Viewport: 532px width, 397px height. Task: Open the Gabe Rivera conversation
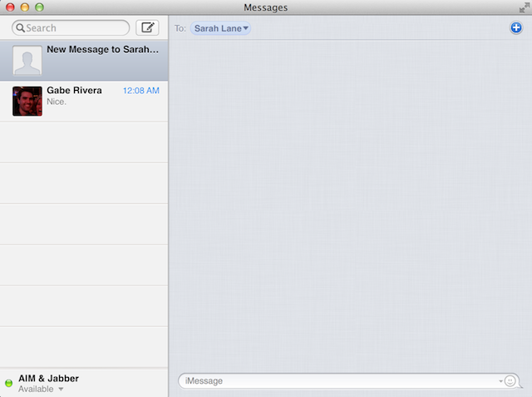click(84, 102)
